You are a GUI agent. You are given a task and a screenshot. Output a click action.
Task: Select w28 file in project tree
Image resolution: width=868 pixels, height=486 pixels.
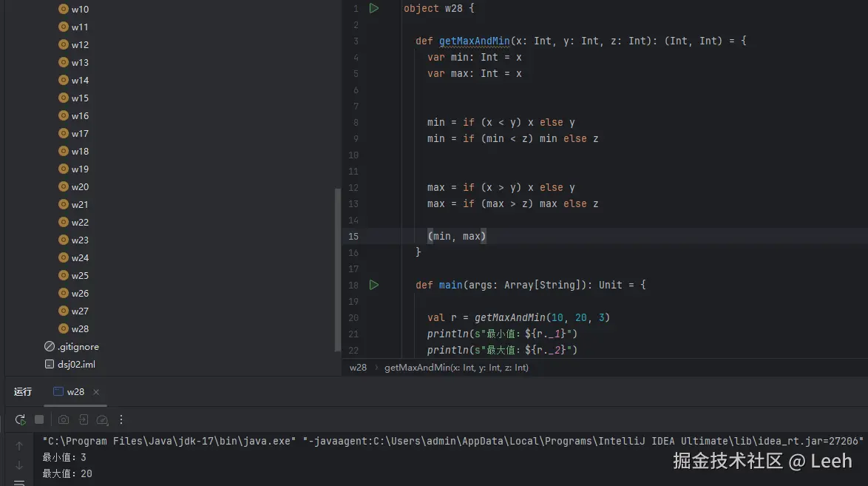80,328
